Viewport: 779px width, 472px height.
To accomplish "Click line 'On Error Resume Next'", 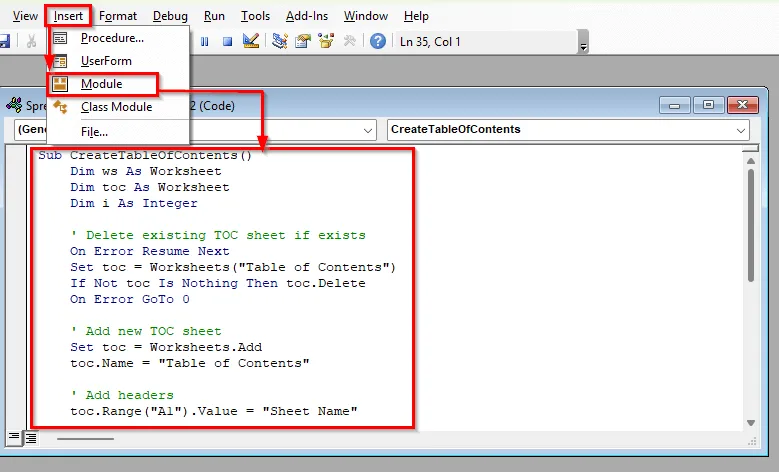I will point(150,251).
